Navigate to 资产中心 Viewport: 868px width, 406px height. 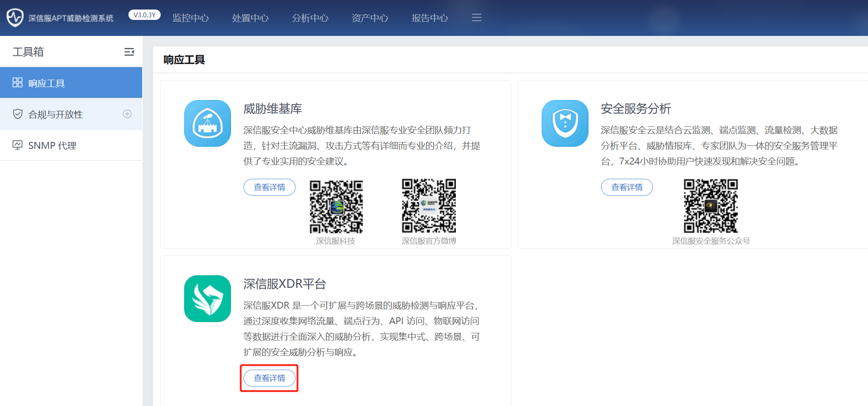click(x=370, y=18)
